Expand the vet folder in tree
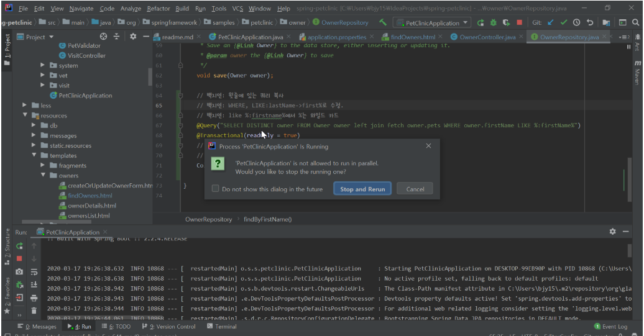The width and height of the screenshot is (644, 336). coord(42,75)
